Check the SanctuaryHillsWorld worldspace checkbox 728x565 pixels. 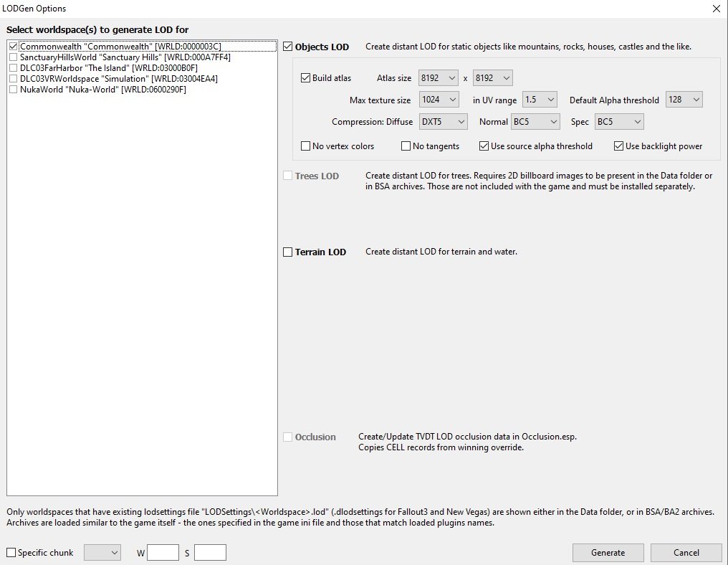[x=13, y=57]
